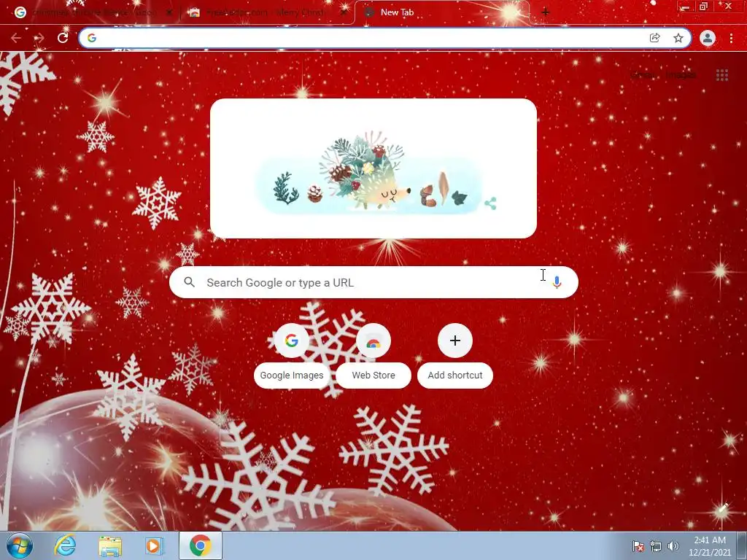Click the clock showing 2:41 AM
This screenshot has height=560, width=747.
click(709, 546)
